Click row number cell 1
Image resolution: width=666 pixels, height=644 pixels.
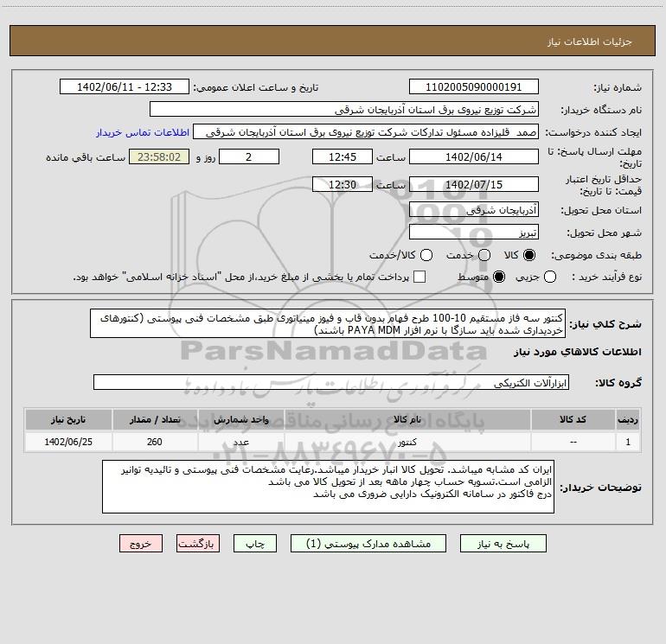coord(628,442)
